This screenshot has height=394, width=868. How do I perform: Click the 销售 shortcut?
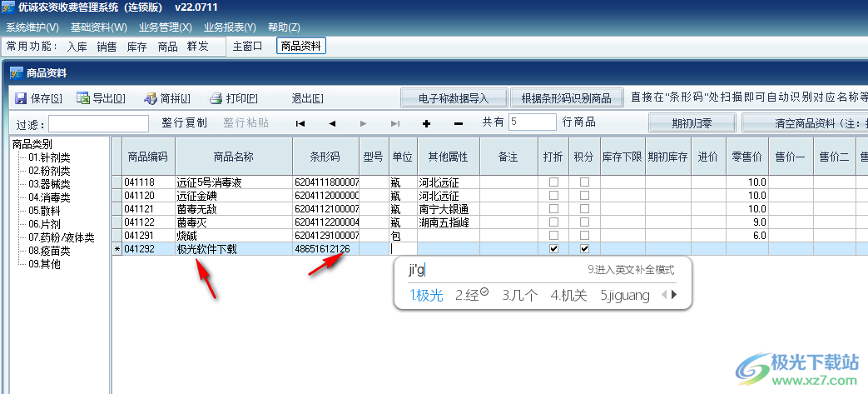(x=107, y=47)
